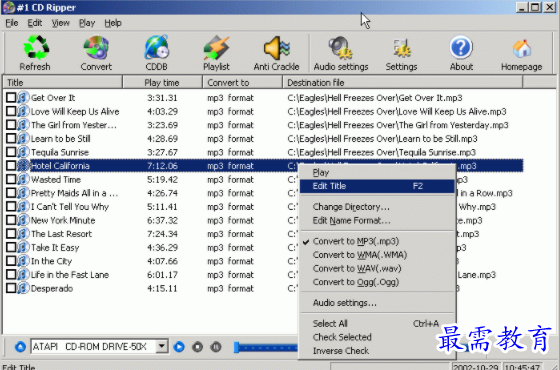Go to the Homepage house icon
Viewport: 560px width, 370px height.
(x=522, y=48)
